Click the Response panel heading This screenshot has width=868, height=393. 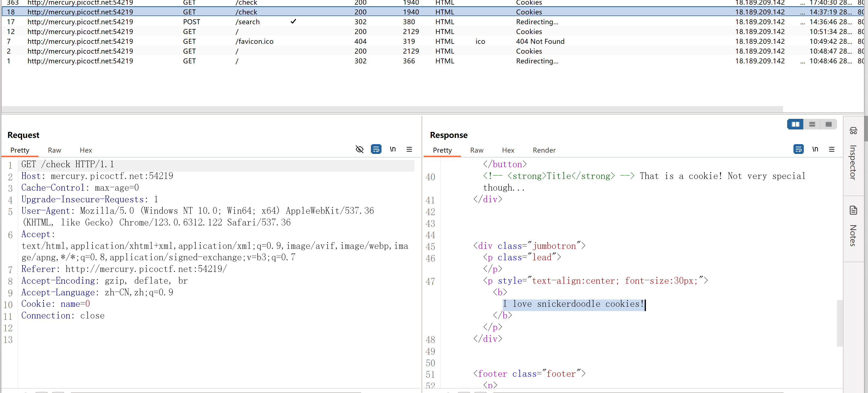pyautogui.click(x=448, y=135)
